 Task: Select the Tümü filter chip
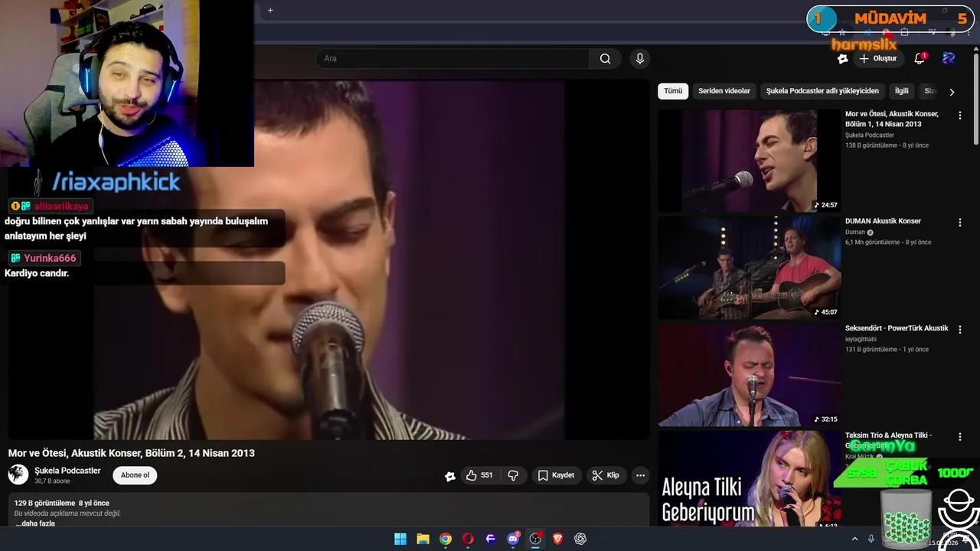(x=673, y=91)
